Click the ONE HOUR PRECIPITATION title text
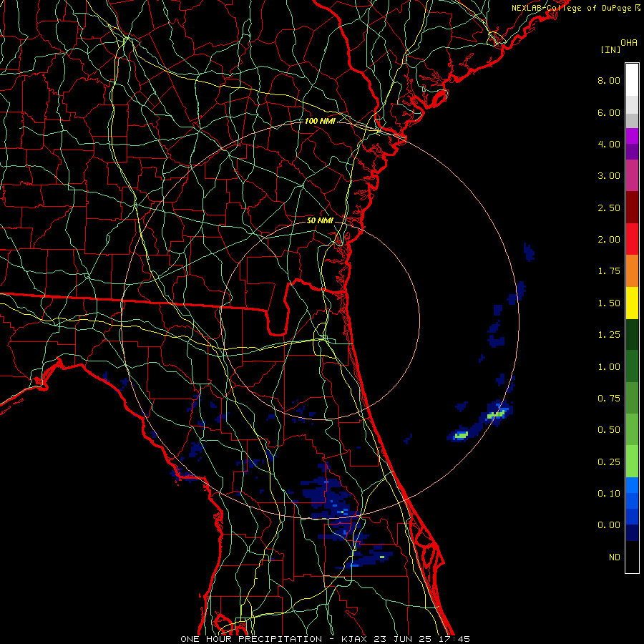The height and width of the screenshot is (644, 644). pos(251,639)
